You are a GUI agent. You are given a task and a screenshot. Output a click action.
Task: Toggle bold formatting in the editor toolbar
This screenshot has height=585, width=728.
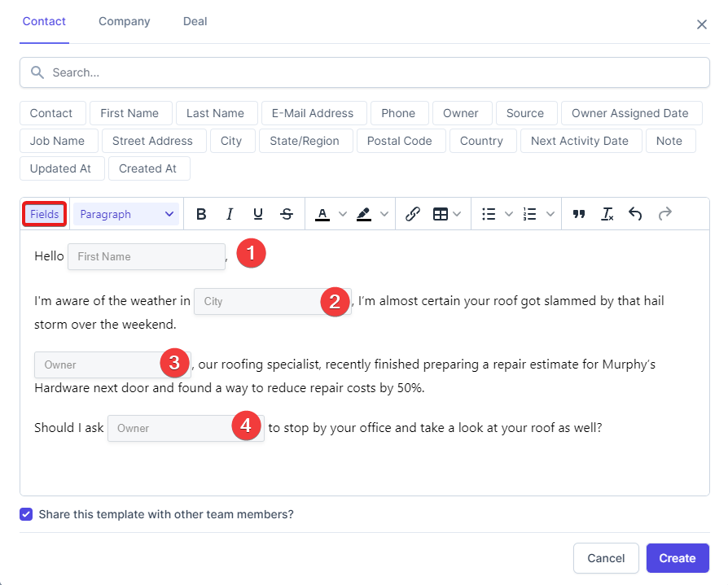201,213
